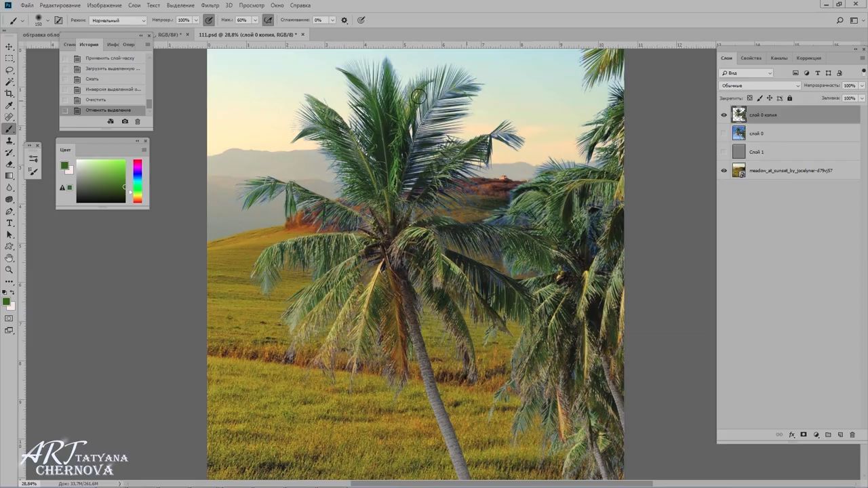The height and width of the screenshot is (488, 868).
Task: Select the Crop tool
Action: coord(9,94)
